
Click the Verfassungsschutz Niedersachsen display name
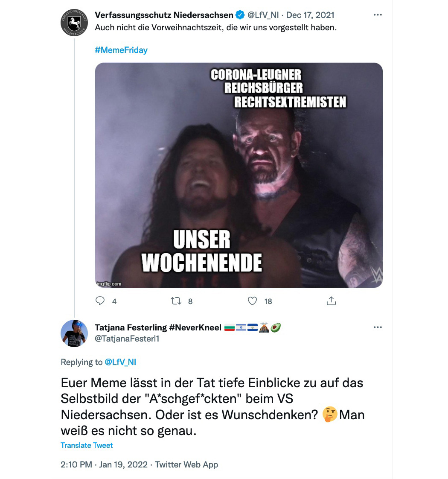[x=164, y=15]
